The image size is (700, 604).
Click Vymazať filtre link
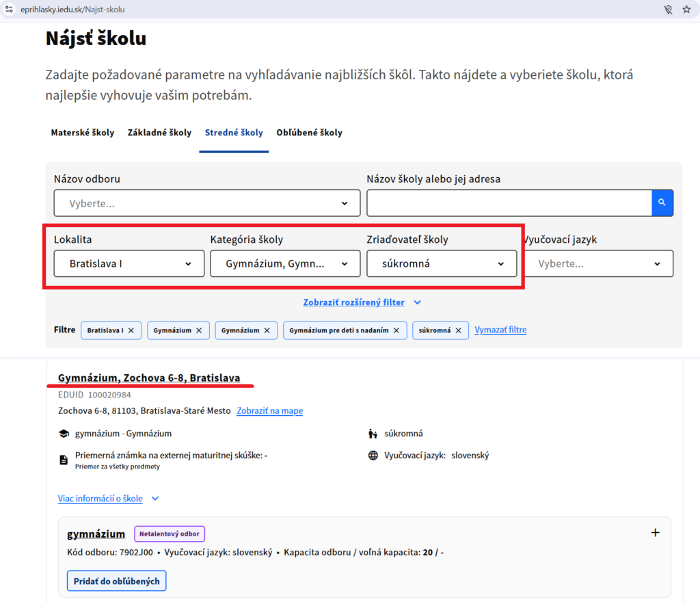[x=500, y=330]
